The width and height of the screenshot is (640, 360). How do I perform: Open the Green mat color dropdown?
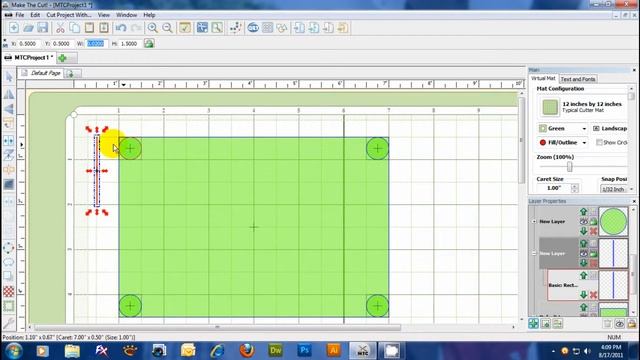point(562,128)
